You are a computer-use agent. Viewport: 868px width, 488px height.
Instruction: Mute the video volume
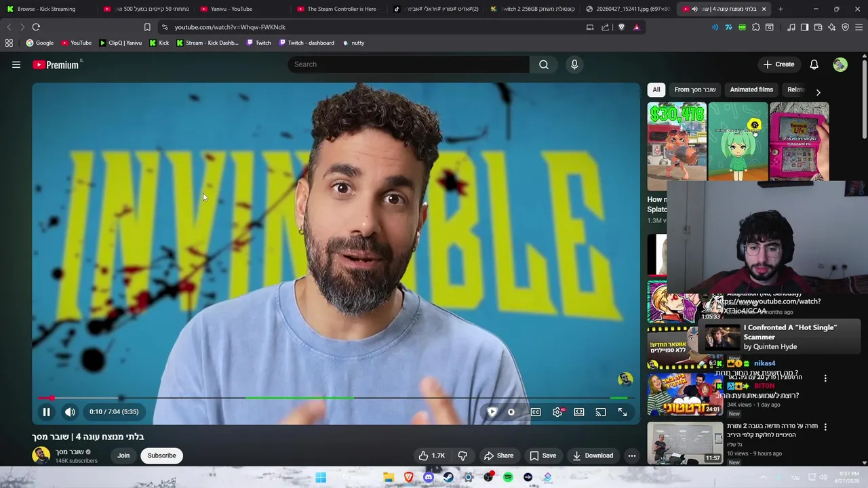pyautogui.click(x=70, y=411)
